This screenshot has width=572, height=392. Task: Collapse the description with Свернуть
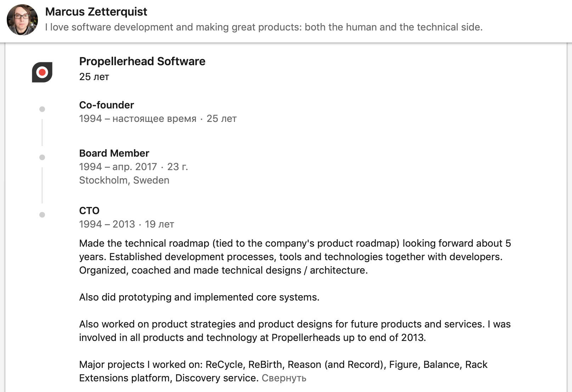pos(284,378)
